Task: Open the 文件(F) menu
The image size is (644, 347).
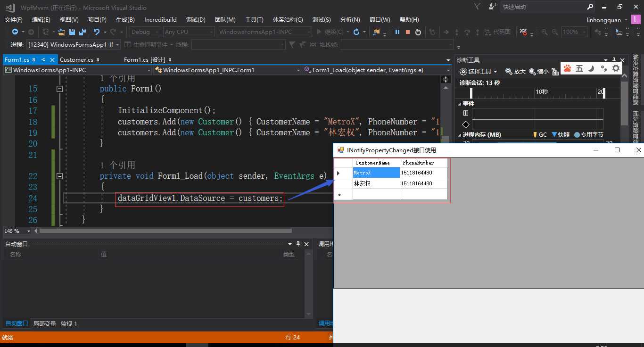Action: click(14, 19)
